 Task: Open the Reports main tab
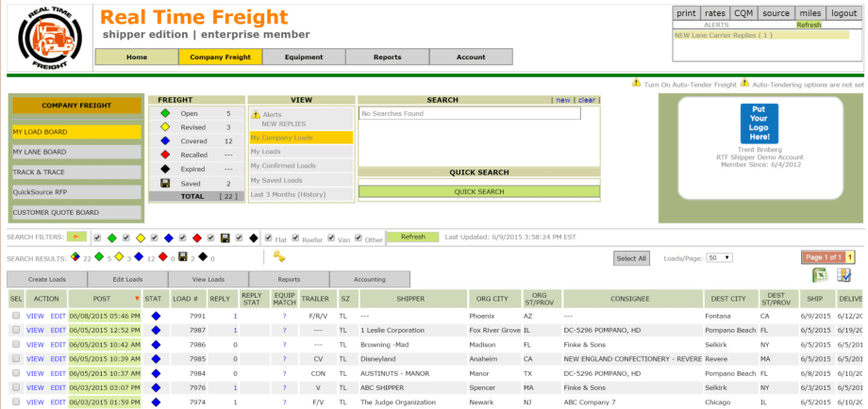pyautogui.click(x=388, y=57)
